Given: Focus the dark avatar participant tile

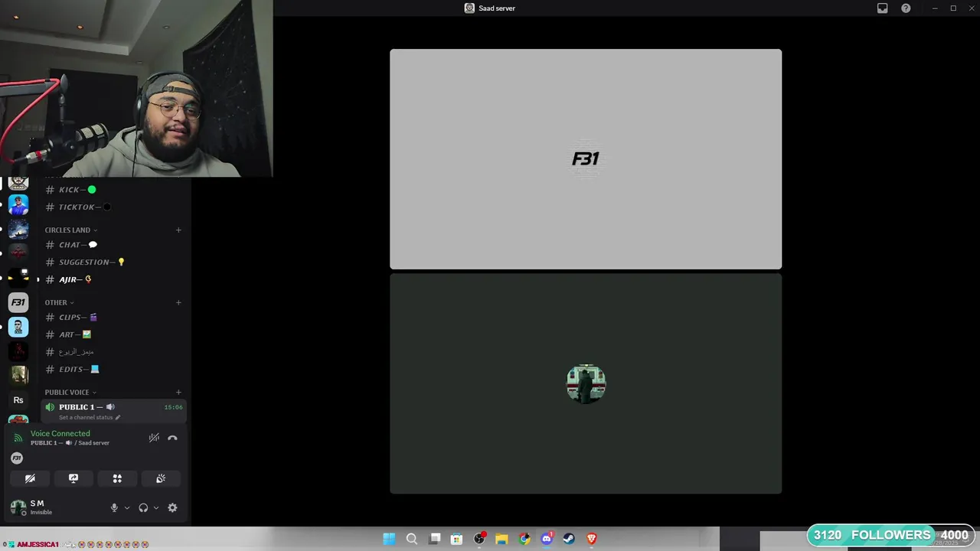Looking at the screenshot, I should point(586,383).
